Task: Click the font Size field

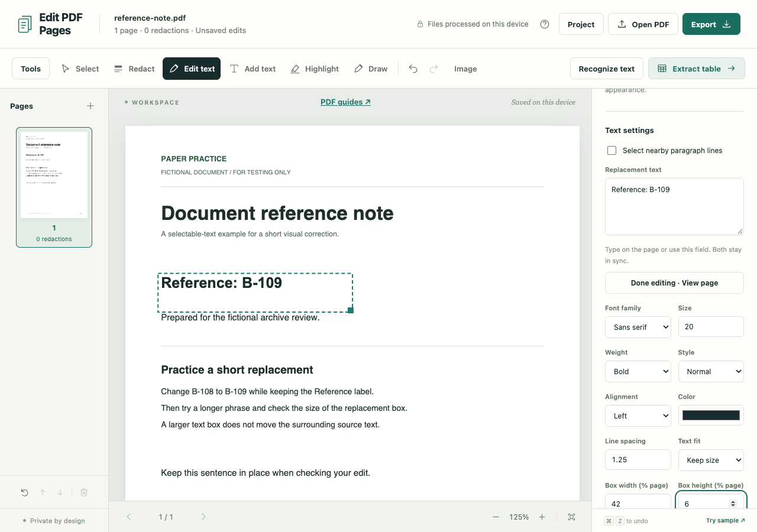Action: (x=711, y=327)
